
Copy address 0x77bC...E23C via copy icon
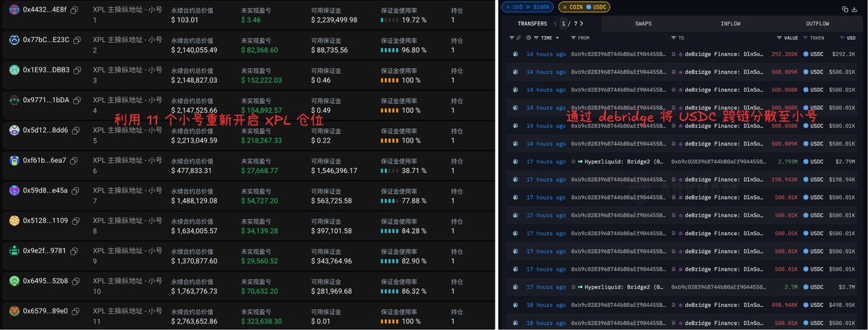(x=76, y=40)
